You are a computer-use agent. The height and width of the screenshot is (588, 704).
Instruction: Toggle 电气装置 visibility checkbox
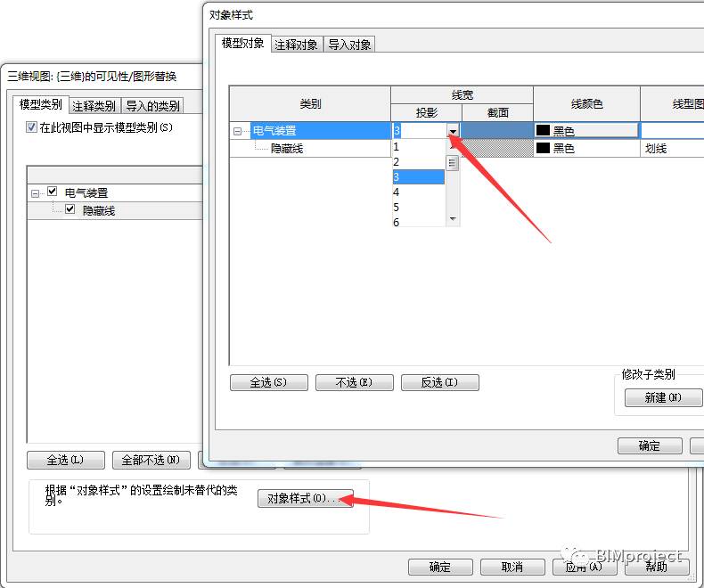click(x=53, y=192)
